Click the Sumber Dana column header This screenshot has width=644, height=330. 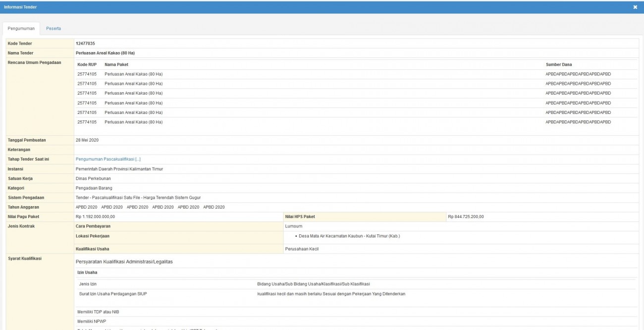[x=559, y=64]
